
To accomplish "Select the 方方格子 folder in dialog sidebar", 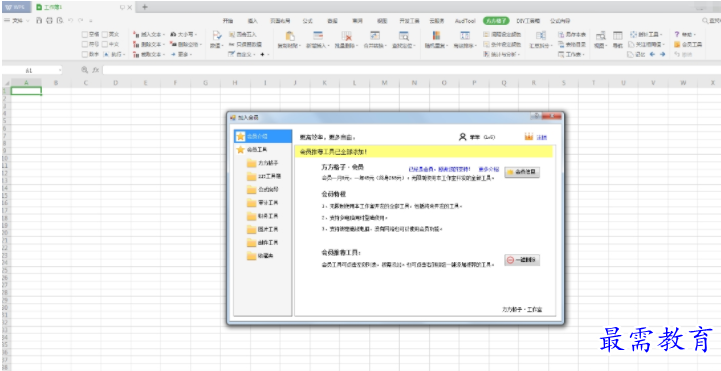I will click(x=263, y=163).
